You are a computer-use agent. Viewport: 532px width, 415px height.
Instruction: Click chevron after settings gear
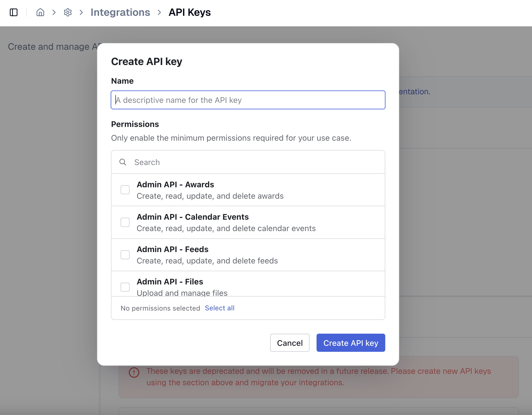coord(81,12)
